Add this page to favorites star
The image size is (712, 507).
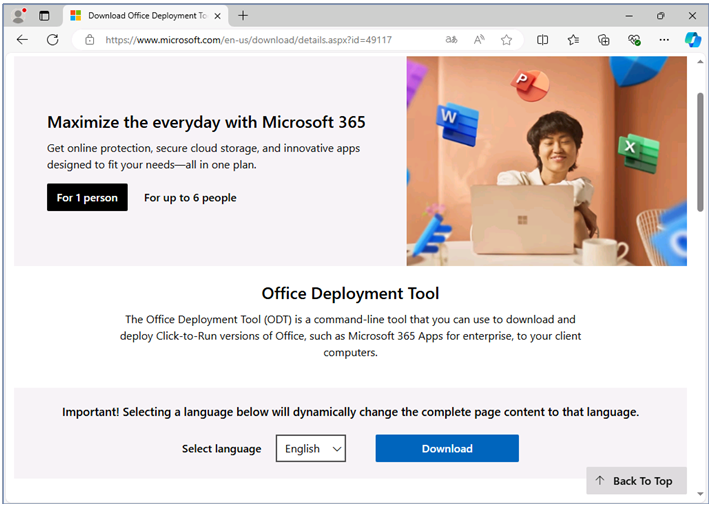pos(506,40)
